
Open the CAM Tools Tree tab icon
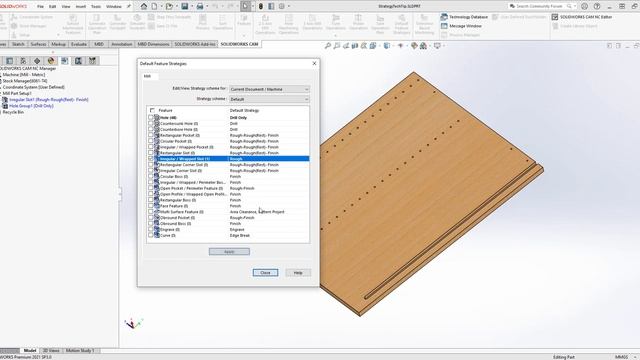pyautogui.click(x=93, y=61)
